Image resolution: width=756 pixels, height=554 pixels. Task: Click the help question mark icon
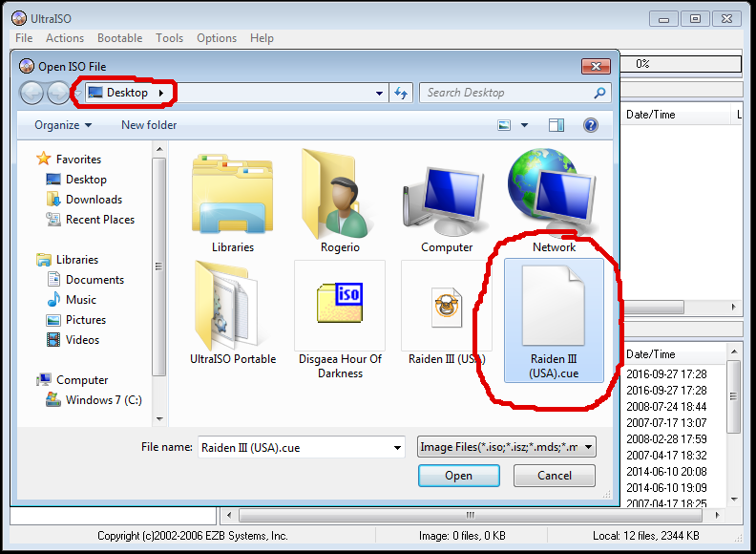coord(590,125)
